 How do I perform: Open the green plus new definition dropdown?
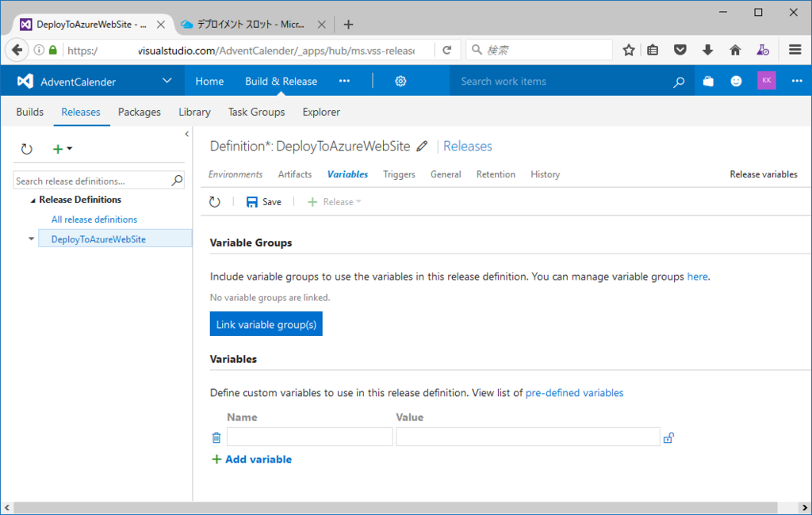(x=63, y=149)
